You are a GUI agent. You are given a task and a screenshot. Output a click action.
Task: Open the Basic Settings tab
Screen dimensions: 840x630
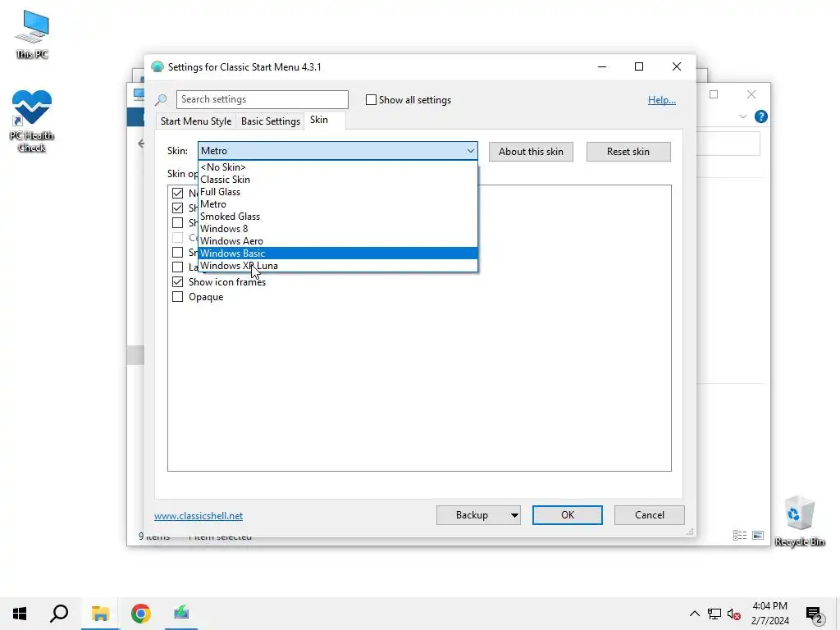(271, 121)
